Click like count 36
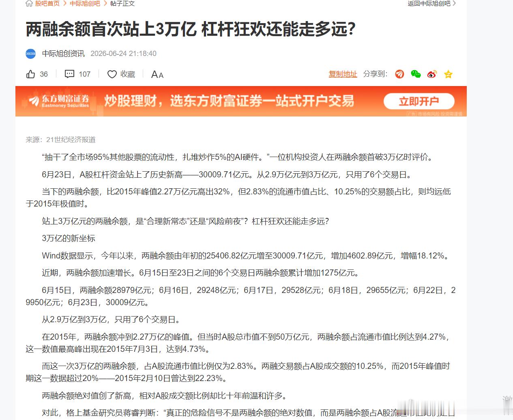Screen dimensions: 513x420 [x=44, y=74]
